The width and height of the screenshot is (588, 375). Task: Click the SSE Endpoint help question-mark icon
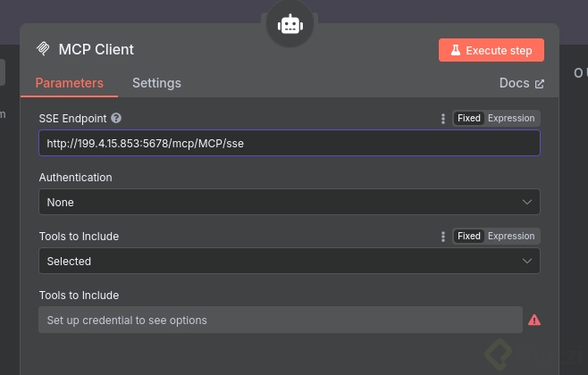[x=116, y=118]
